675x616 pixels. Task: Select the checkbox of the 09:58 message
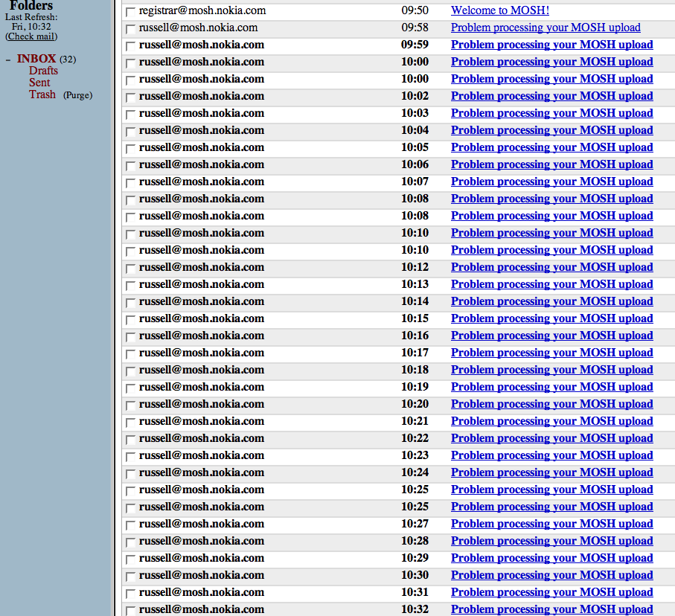(x=130, y=29)
